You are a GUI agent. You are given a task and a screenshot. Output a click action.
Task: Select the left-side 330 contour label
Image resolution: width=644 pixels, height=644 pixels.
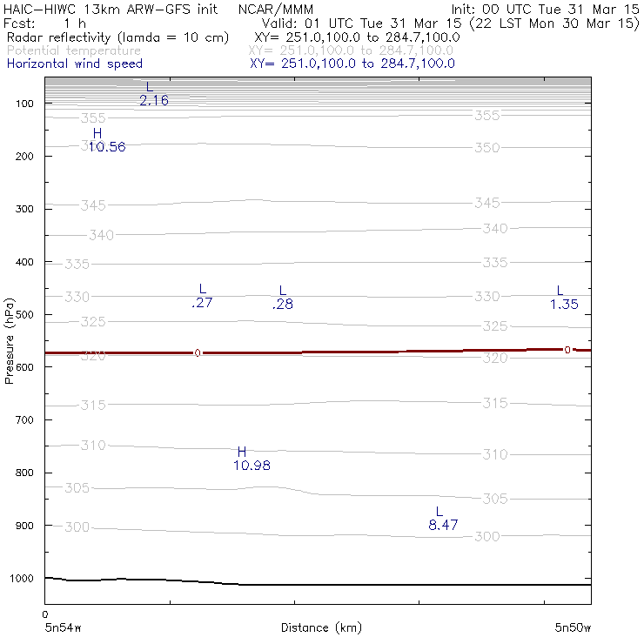click(77, 297)
